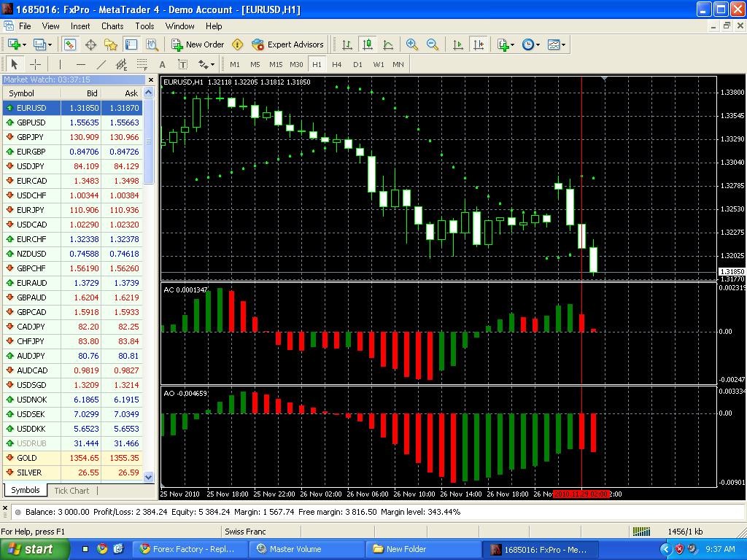
Task: Select the GBPUSD row in Market Watch
Action: click(x=72, y=122)
